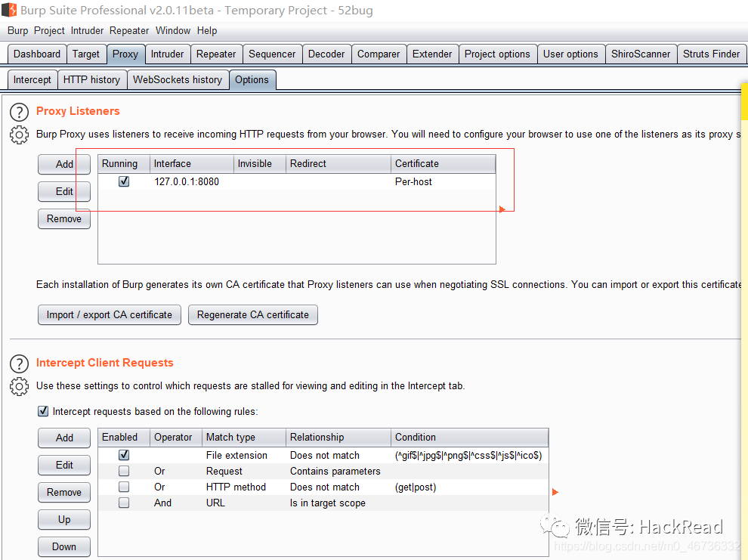Open the Project menu
This screenshot has width=748, height=560.
click(x=49, y=30)
